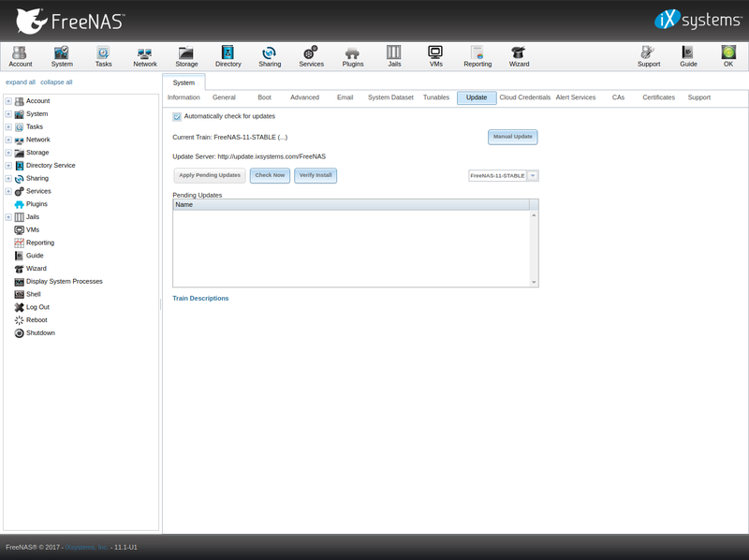Switch to the Alert Services tab
The width and height of the screenshot is (749, 560).
[x=576, y=97]
